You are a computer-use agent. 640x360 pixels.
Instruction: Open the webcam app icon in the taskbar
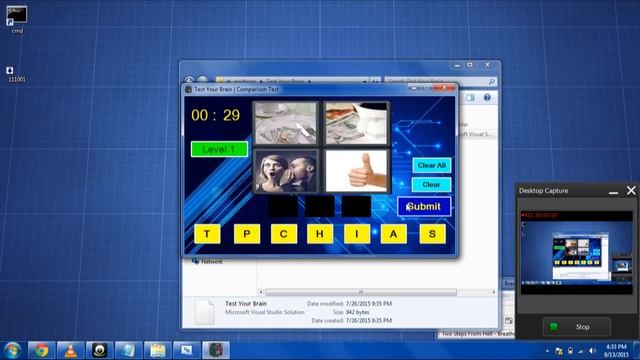click(x=100, y=350)
